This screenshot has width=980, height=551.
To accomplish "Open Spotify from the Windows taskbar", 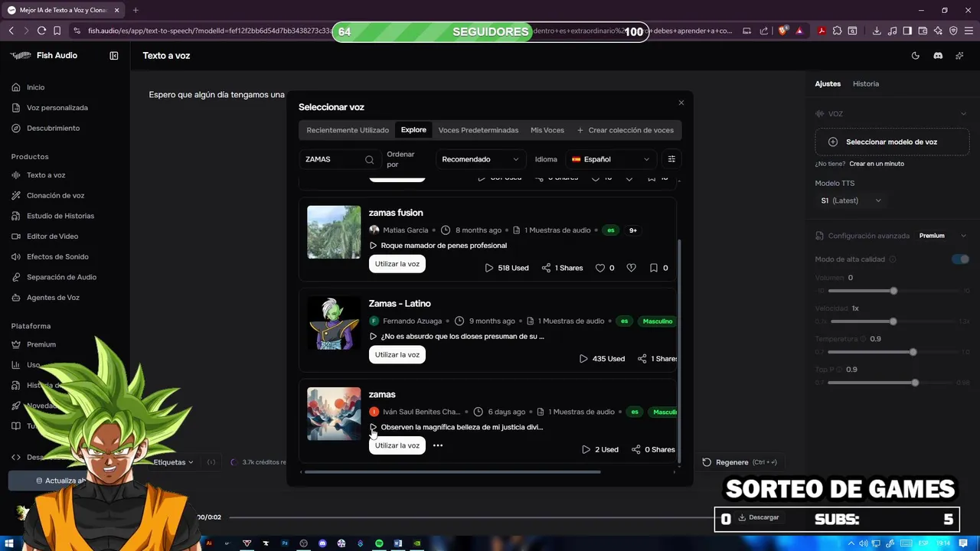I will point(379,543).
